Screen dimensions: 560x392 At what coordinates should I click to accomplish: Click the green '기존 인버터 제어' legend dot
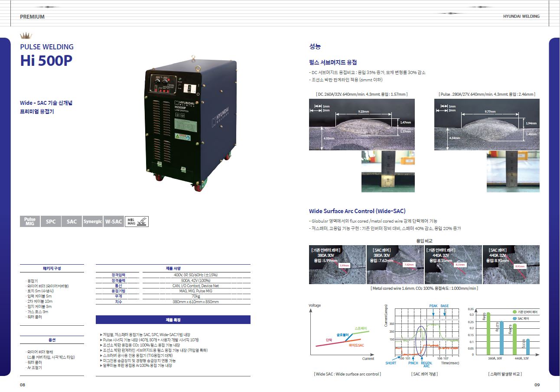click(514, 312)
